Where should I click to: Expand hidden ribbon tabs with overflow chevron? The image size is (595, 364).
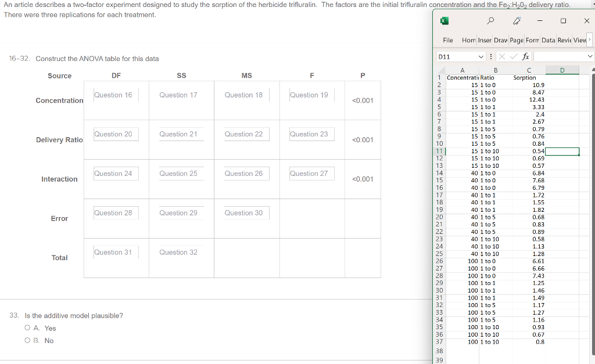coord(590,40)
